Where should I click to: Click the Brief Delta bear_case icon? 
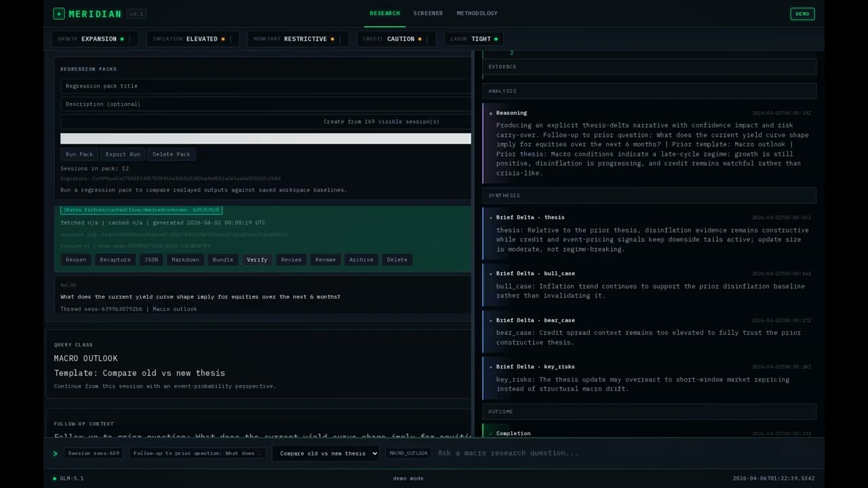click(491, 321)
